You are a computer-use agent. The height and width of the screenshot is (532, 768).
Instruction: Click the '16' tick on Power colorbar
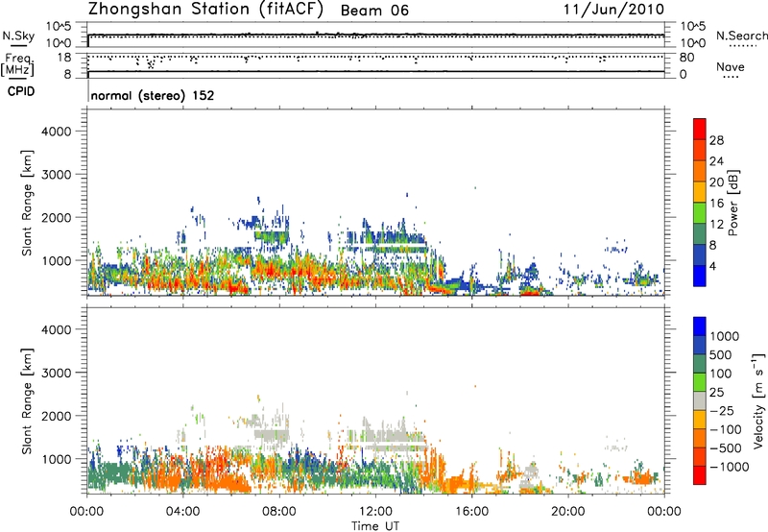716,204
